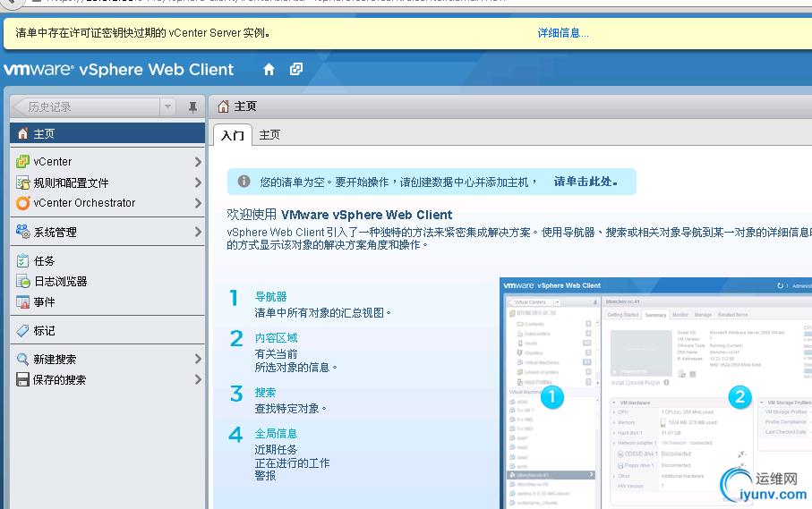Click the 请单击此处 link
The width and height of the screenshot is (812, 509).
[585, 182]
